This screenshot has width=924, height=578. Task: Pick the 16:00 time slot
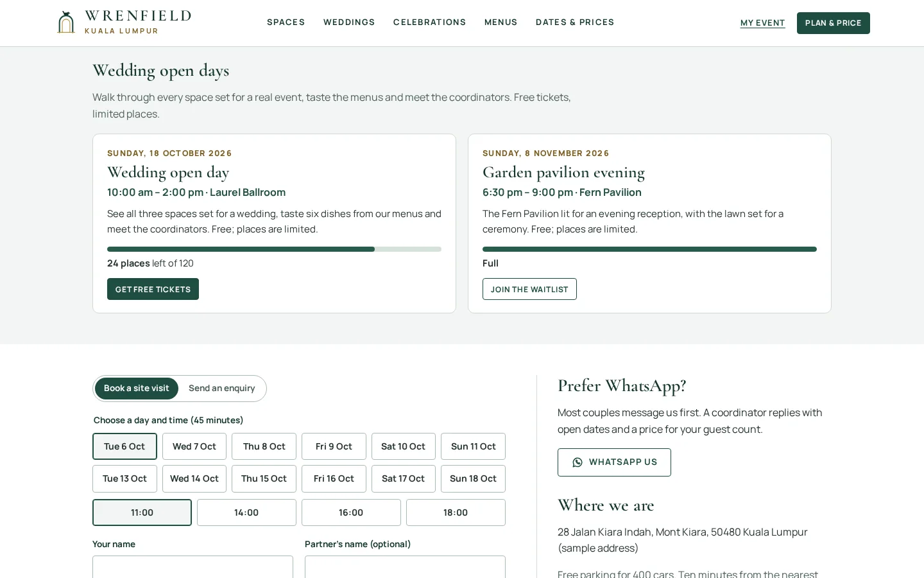click(x=351, y=512)
